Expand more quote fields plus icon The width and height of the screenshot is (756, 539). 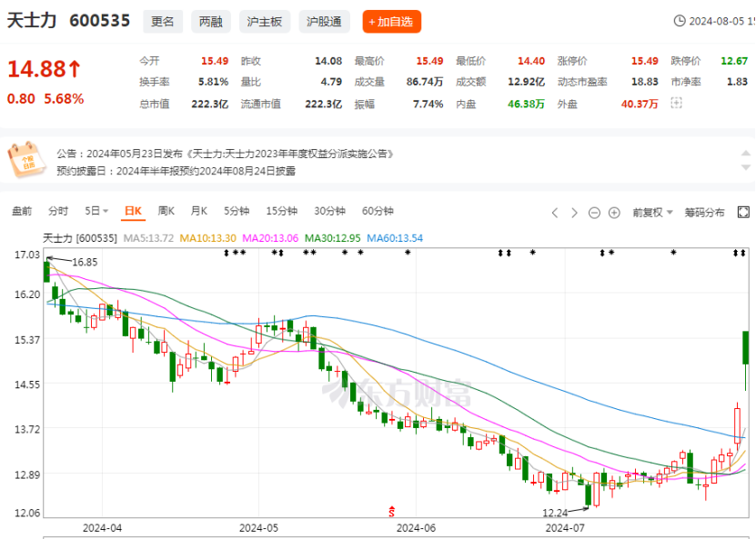point(676,103)
